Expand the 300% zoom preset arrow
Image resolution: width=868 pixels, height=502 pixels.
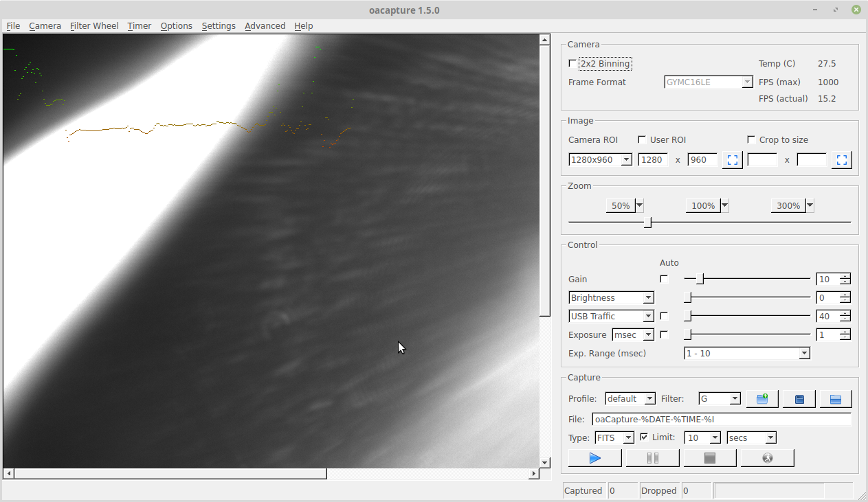click(x=810, y=205)
